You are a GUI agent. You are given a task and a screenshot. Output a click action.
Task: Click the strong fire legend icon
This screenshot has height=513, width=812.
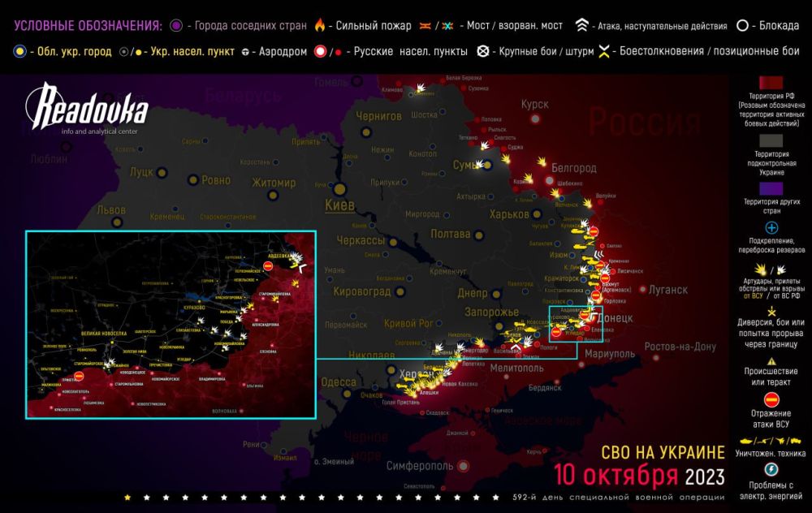[318, 24]
